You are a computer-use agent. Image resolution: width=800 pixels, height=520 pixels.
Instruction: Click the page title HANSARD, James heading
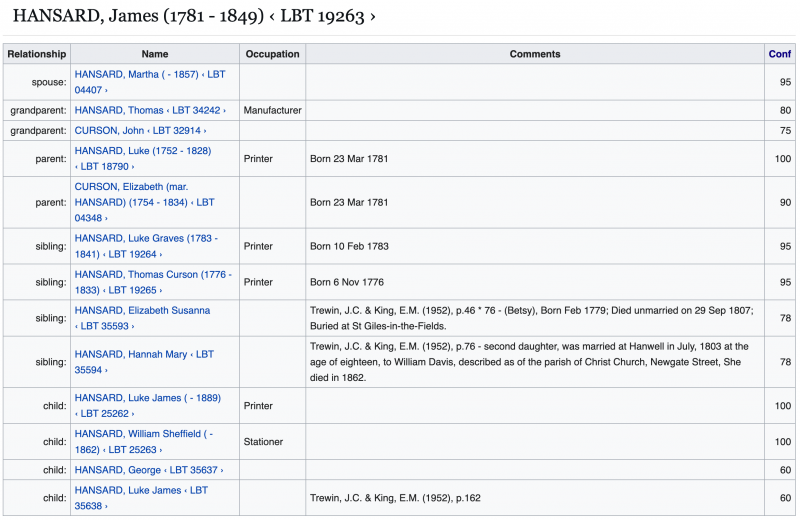point(195,16)
